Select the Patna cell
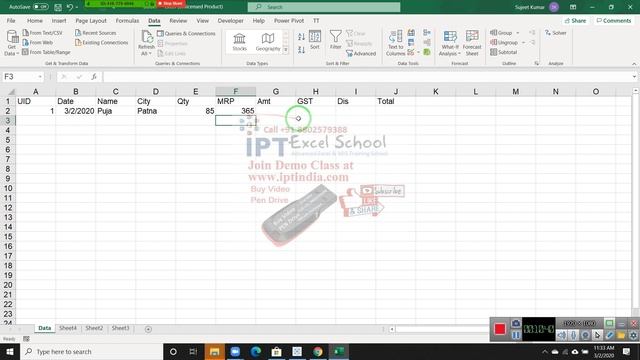 tap(156, 111)
